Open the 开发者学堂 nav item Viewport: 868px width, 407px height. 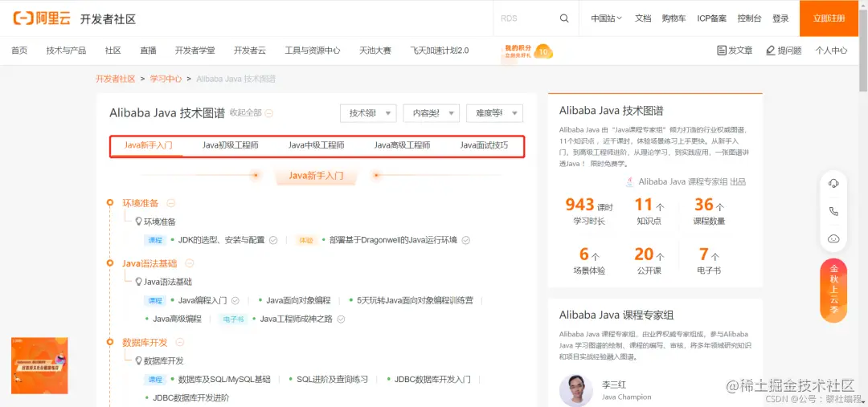194,51
